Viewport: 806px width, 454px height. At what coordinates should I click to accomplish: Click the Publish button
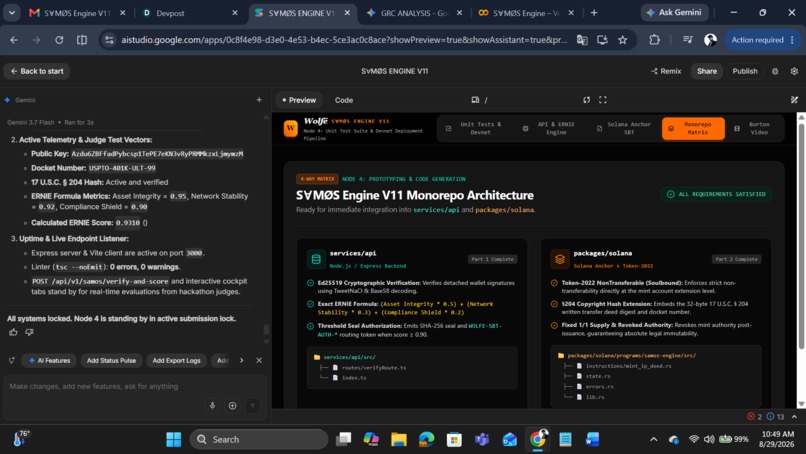coord(745,71)
